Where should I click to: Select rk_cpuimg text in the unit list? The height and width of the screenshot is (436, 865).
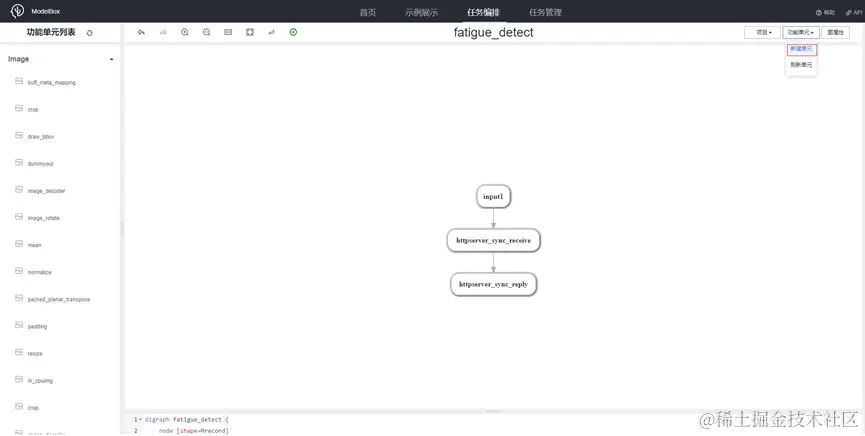point(40,381)
